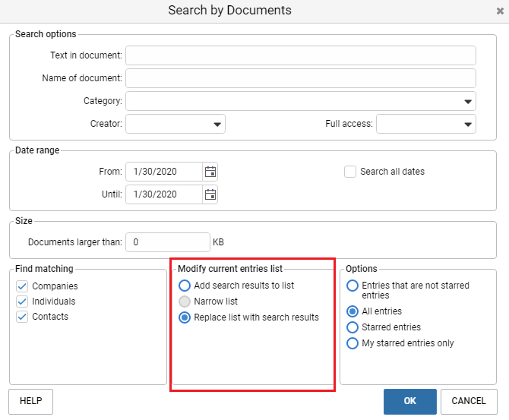Image resolution: width=509 pixels, height=420 pixels.
Task: Uncheck the Individuals checkbox
Action: pyautogui.click(x=22, y=302)
